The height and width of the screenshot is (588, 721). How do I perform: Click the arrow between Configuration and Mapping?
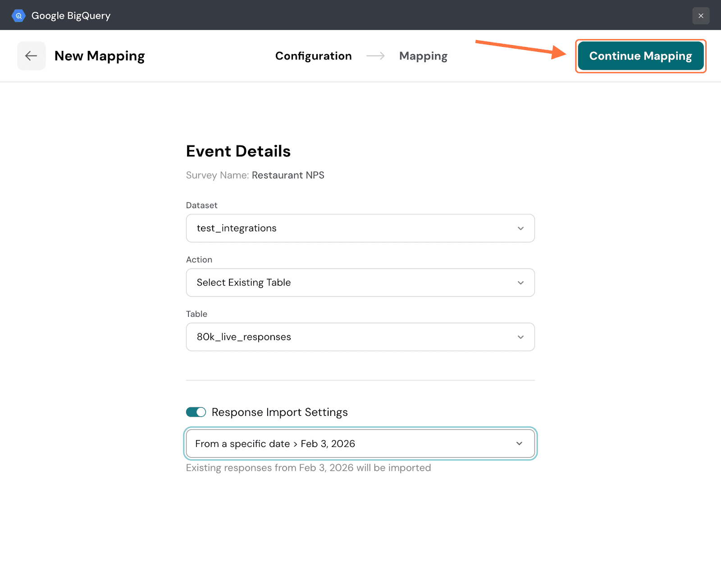click(x=375, y=56)
